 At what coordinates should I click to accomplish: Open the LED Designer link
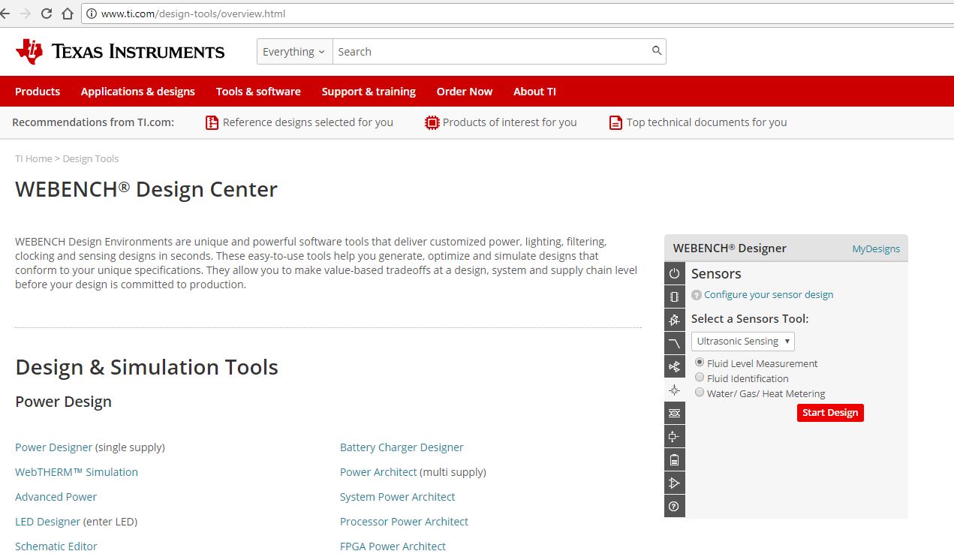point(47,522)
